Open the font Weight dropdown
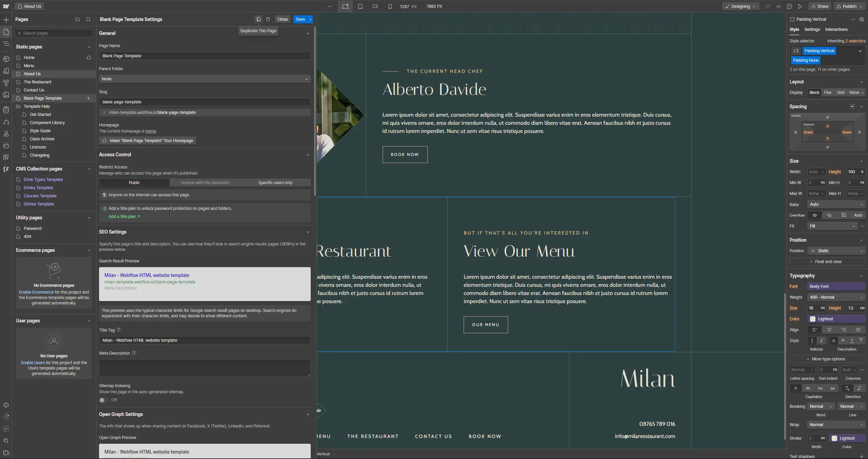Image resolution: width=868 pixels, height=459 pixels. pos(836,297)
